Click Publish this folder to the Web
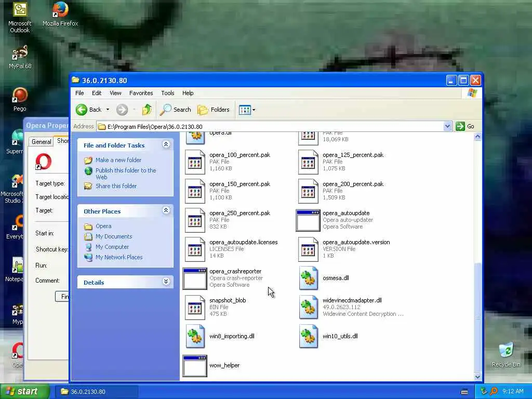The image size is (532, 399). tap(126, 174)
